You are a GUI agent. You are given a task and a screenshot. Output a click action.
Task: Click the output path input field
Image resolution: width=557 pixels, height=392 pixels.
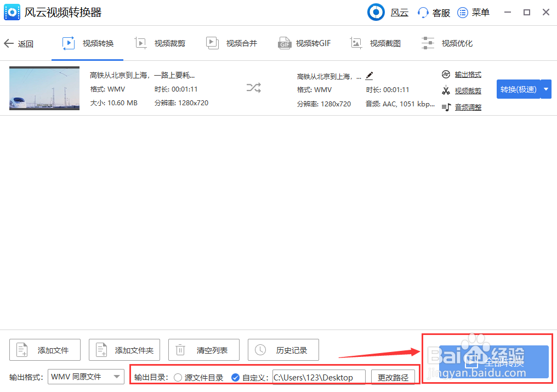point(318,377)
